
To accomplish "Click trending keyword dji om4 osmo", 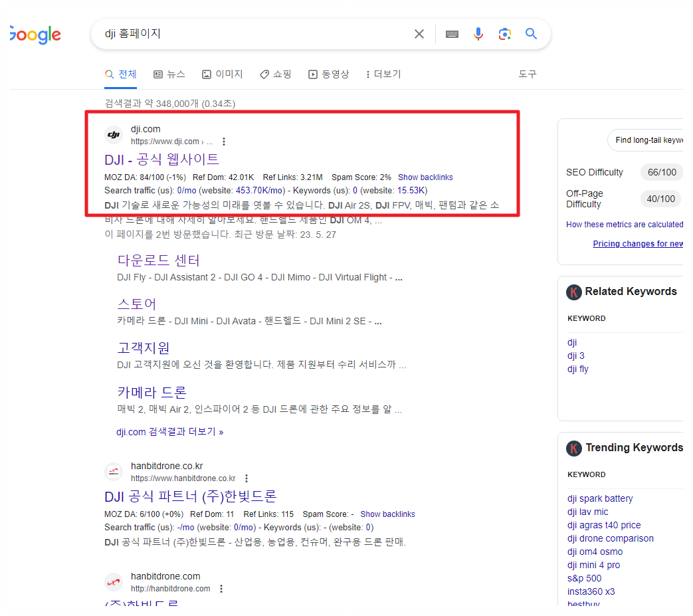I will 595,552.
